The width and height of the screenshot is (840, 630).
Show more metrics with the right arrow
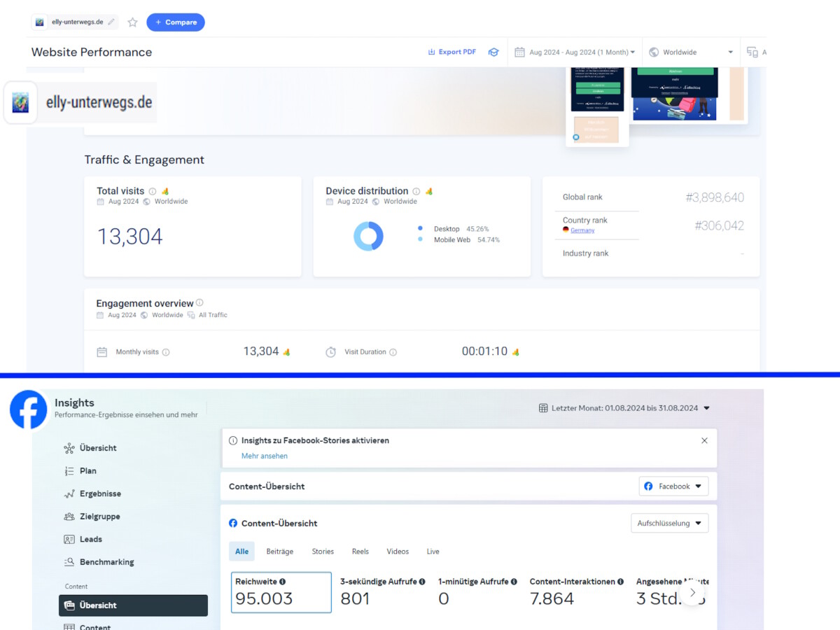point(692,592)
